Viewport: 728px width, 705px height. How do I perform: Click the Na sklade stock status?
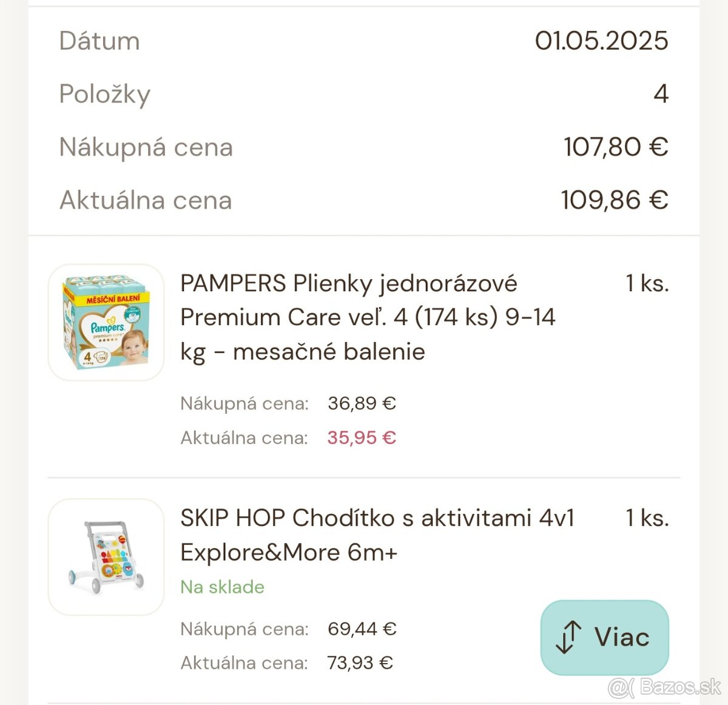pyautogui.click(x=223, y=587)
